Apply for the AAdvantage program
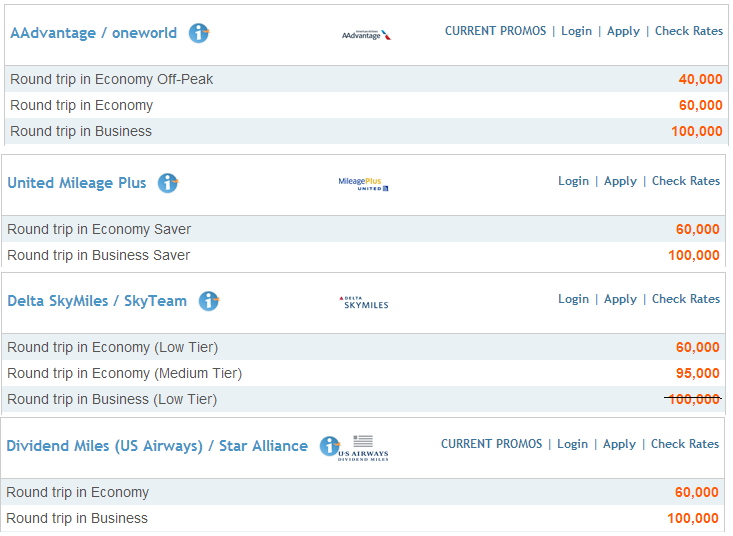Viewport: 733px width, 536px height. pyautogui.click(x=623, y=31)
